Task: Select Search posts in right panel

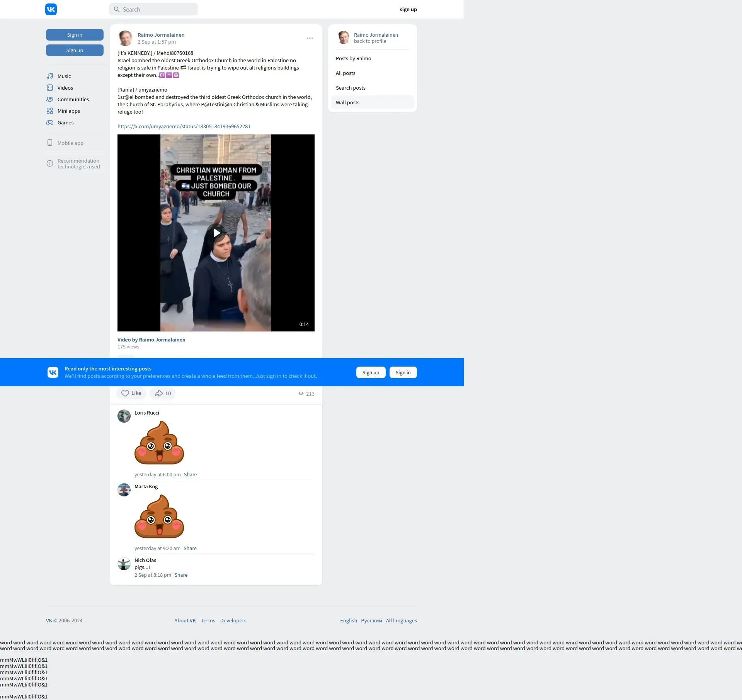Action: (x=351, y=88)
